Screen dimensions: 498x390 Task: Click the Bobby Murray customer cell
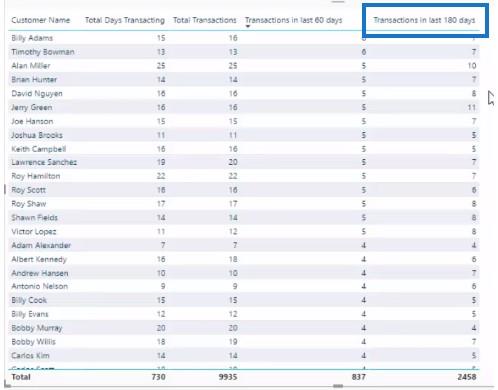(x=37, y=328)
